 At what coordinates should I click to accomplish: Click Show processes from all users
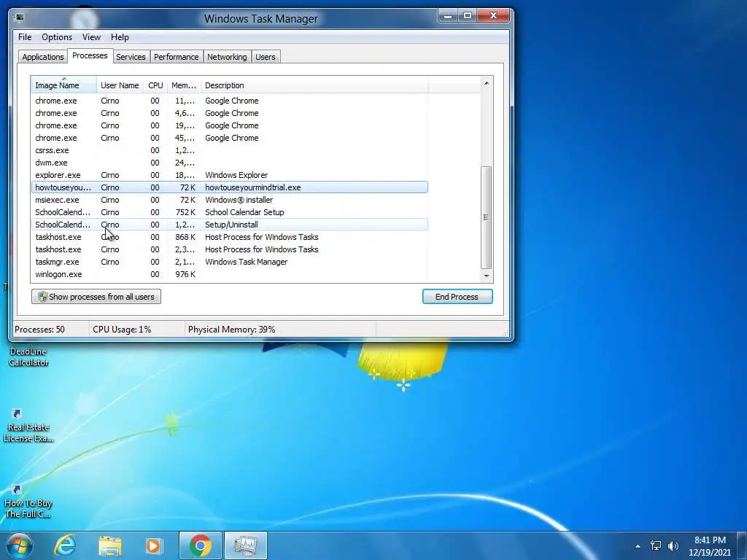tap(96, 297)
